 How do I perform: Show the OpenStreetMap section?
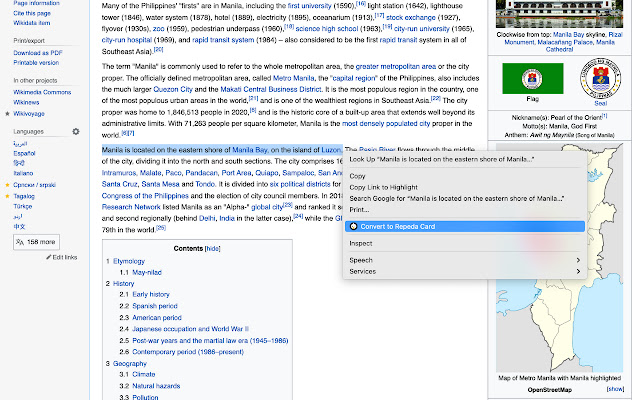click(615, 389)
